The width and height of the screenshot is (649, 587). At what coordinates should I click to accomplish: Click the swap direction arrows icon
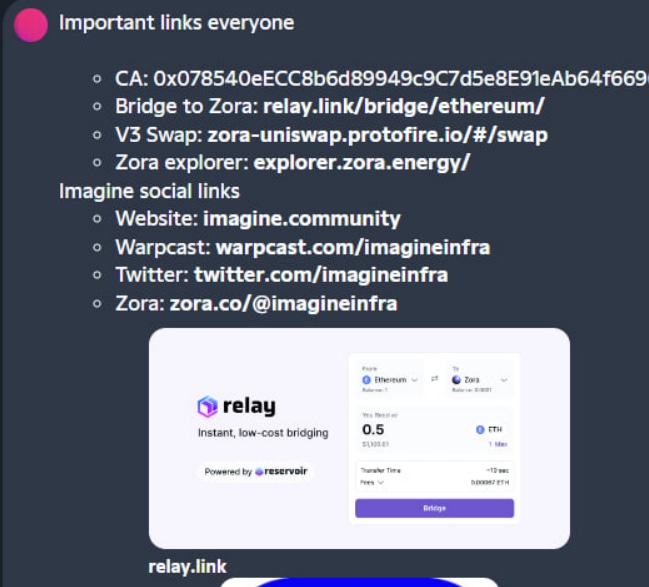tap(435, 379)
